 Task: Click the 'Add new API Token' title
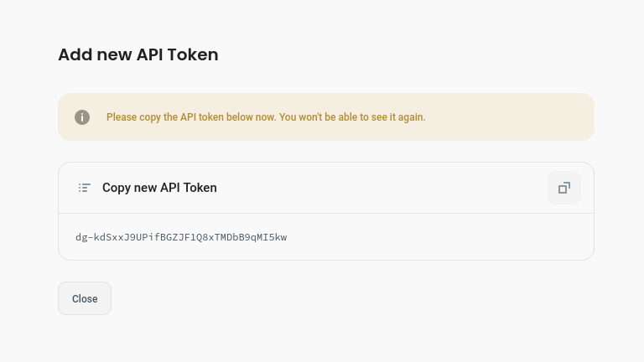coord(138,54)
